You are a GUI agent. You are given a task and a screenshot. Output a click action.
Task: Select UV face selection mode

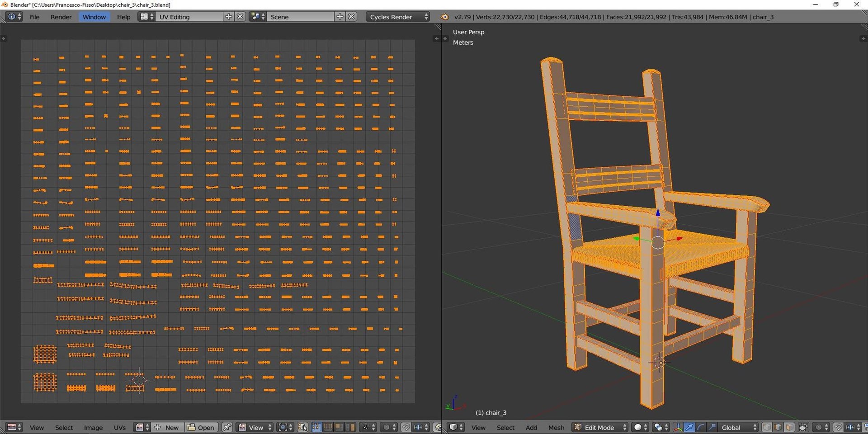[x=339, y=427]
